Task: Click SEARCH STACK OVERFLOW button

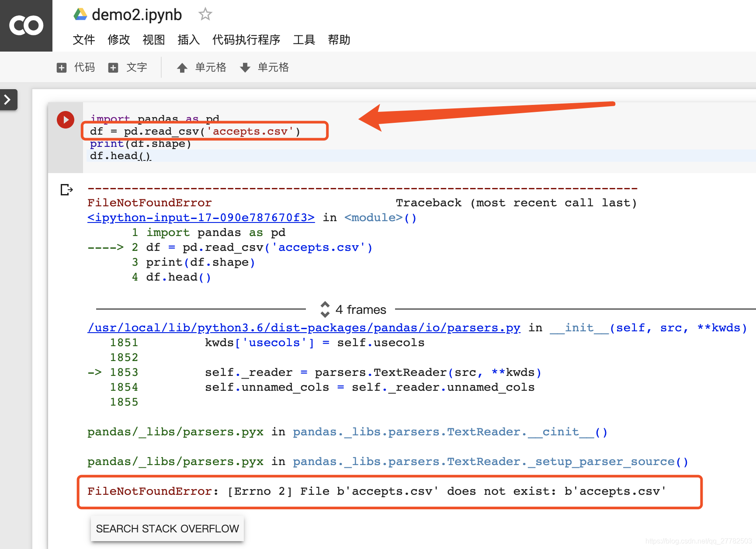Action: pos(167,529)
